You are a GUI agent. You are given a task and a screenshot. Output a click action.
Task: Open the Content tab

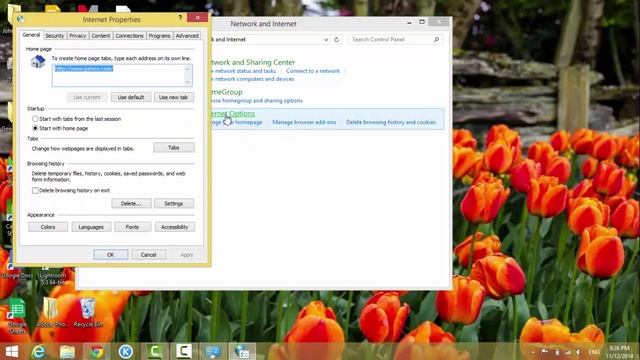(101, 36)
